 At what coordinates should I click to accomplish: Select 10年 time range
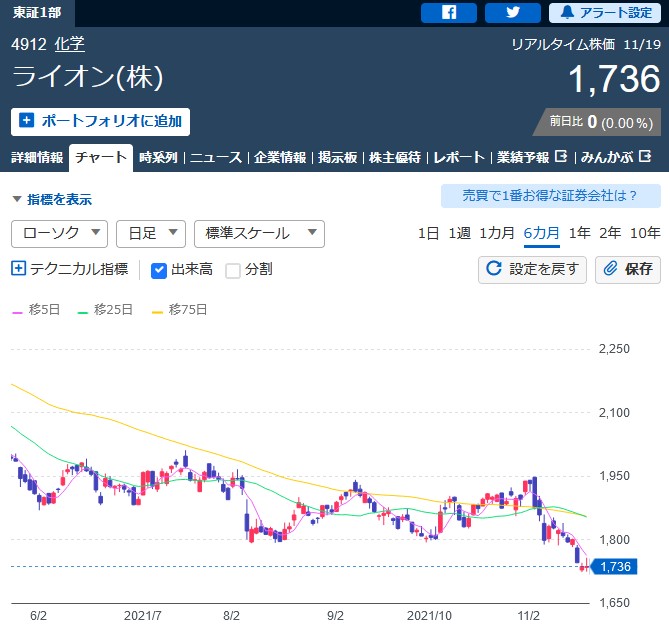(x=645, y=233)
